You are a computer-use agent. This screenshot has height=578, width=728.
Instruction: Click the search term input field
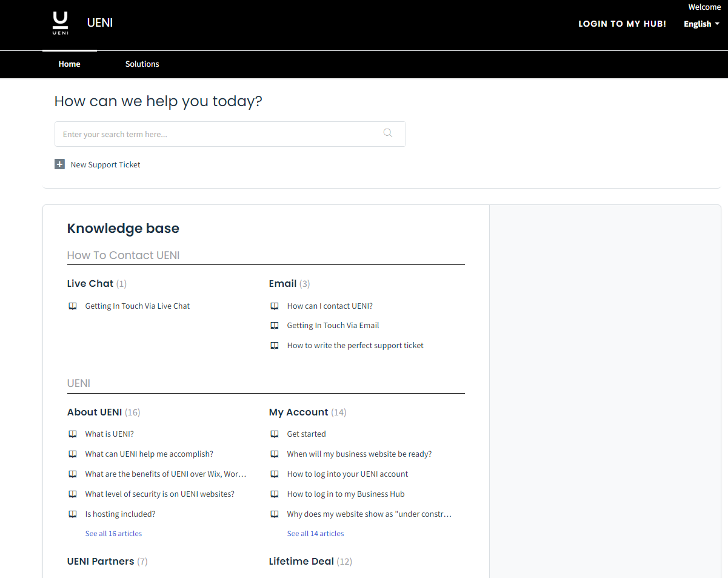[x=230, y=134]
